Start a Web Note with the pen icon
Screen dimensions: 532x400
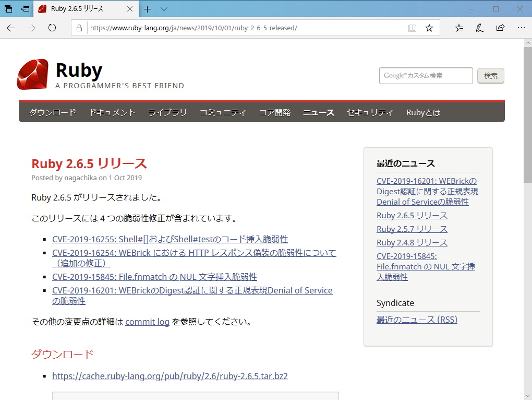tap(479, 28)
